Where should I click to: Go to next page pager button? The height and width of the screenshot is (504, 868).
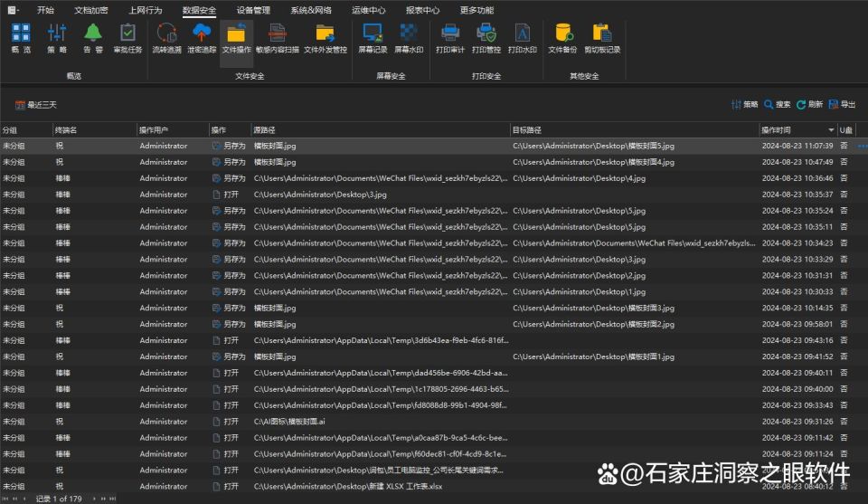click(103, 499)
